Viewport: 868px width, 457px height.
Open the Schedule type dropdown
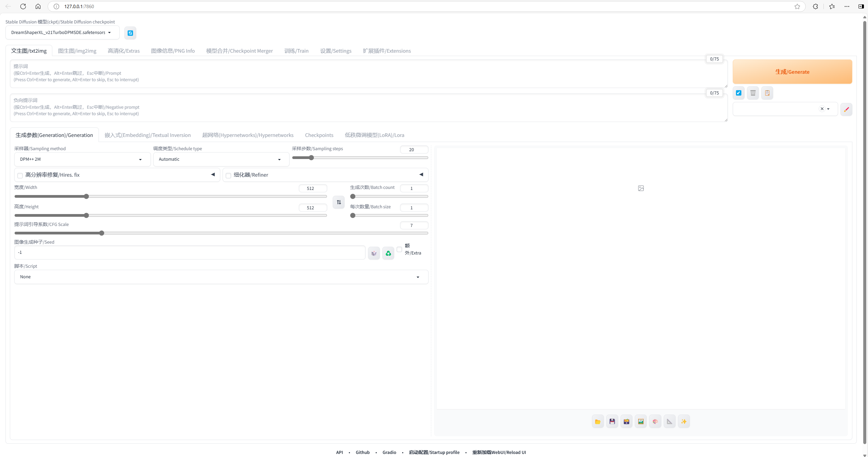click(221, 159)
